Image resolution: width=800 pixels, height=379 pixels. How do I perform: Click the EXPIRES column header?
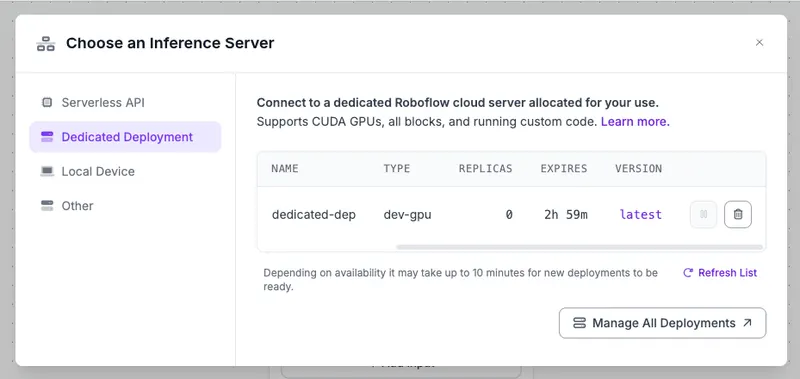[564, 169]
